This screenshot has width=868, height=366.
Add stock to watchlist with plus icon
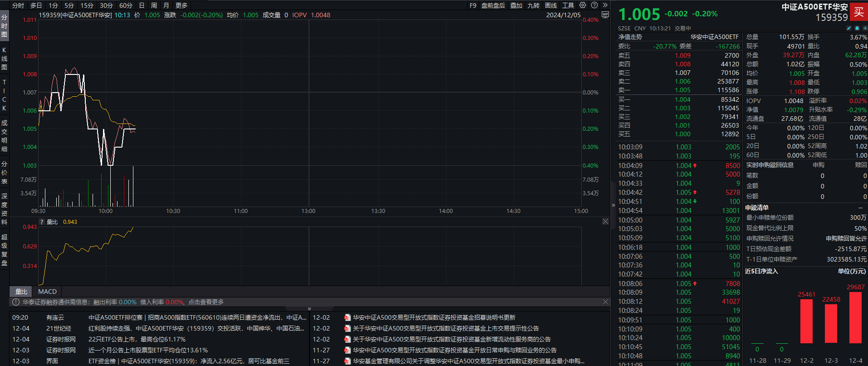point(865,28)
